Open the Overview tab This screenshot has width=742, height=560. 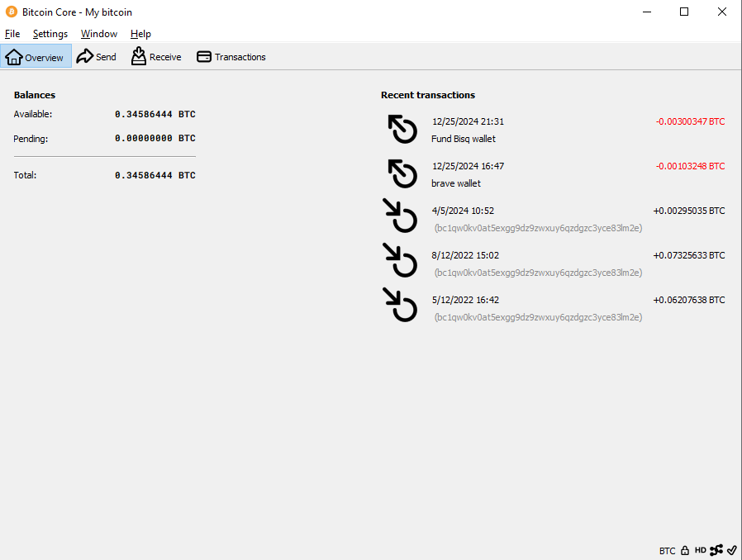point(36,56)
